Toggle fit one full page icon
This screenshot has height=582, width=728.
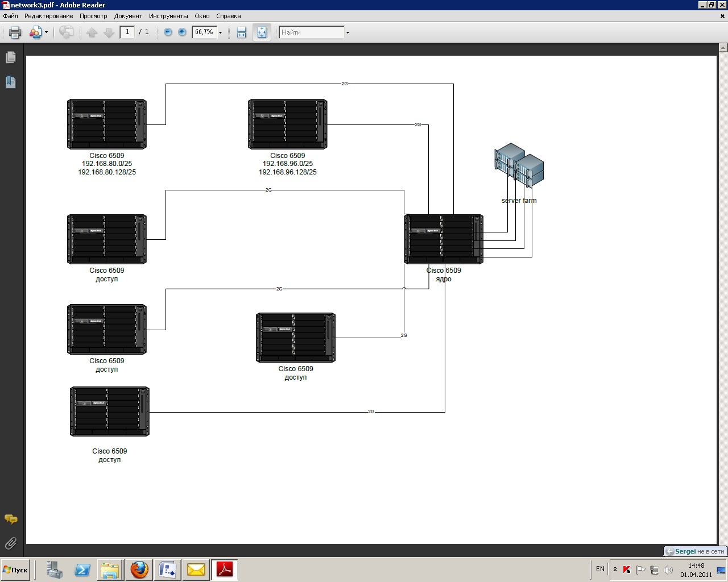(262, 32)
